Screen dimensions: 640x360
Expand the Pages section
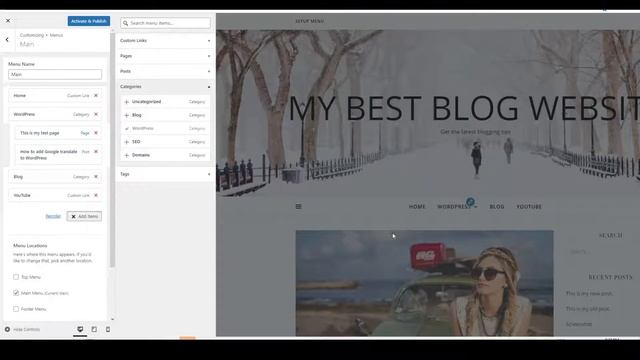click(x=165, y=56)
